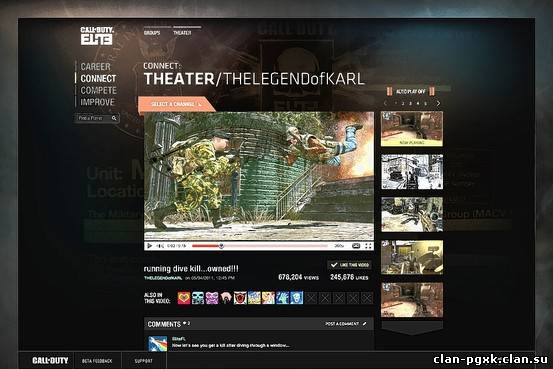Toggle the Auto Play Off switch
This screenshot has width=553, height=369.
(411, 91)
